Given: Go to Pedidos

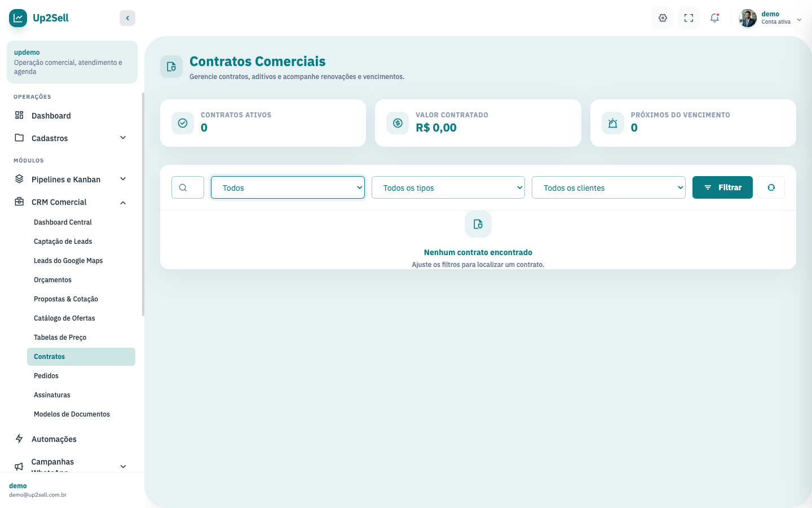Looking at the screenshot, I should (x=81, y=376).
